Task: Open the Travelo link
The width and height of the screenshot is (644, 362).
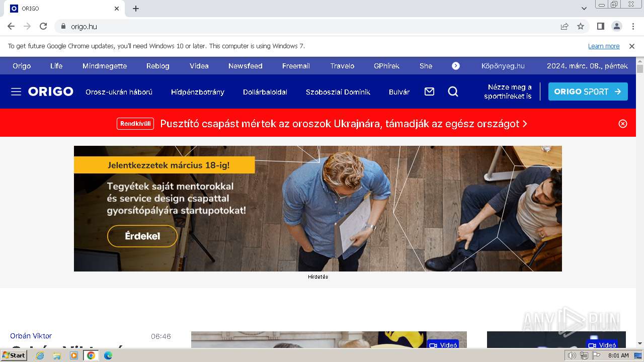Action: pos(342,66)
